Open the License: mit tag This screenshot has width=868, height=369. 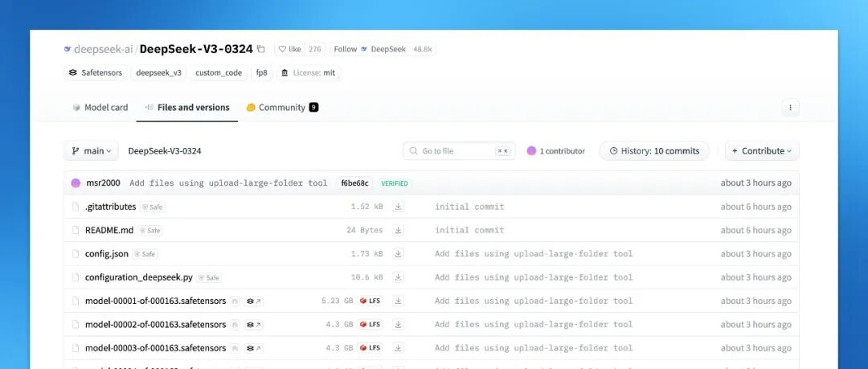click(309, 72)
